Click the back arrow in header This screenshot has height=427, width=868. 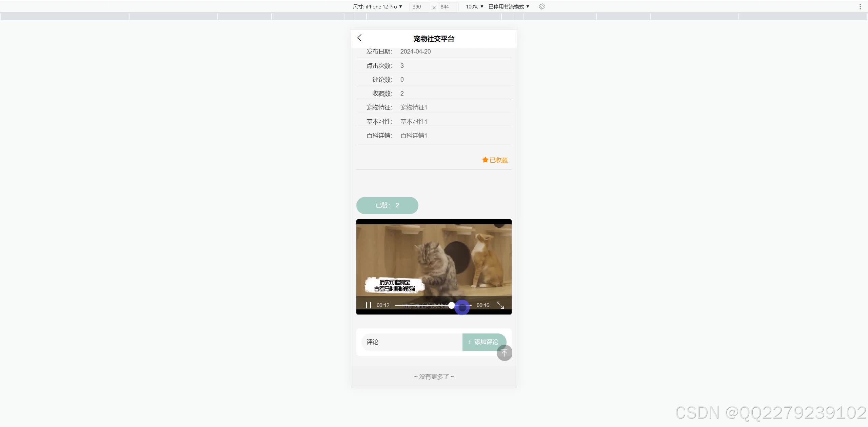[x=360, y=38]
